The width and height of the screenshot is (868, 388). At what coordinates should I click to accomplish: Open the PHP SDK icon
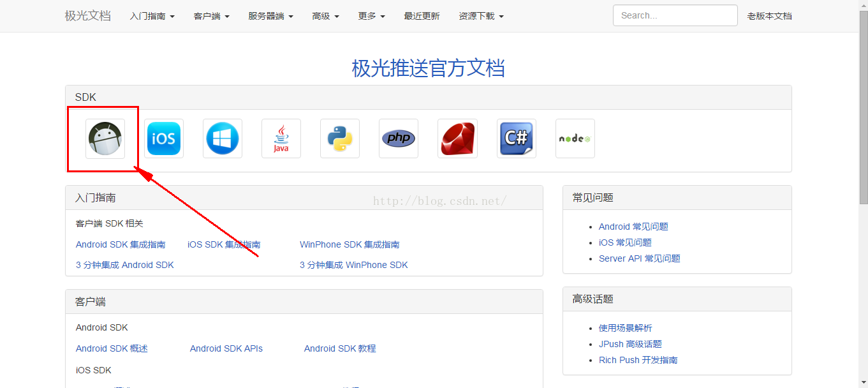click(399, 138)
